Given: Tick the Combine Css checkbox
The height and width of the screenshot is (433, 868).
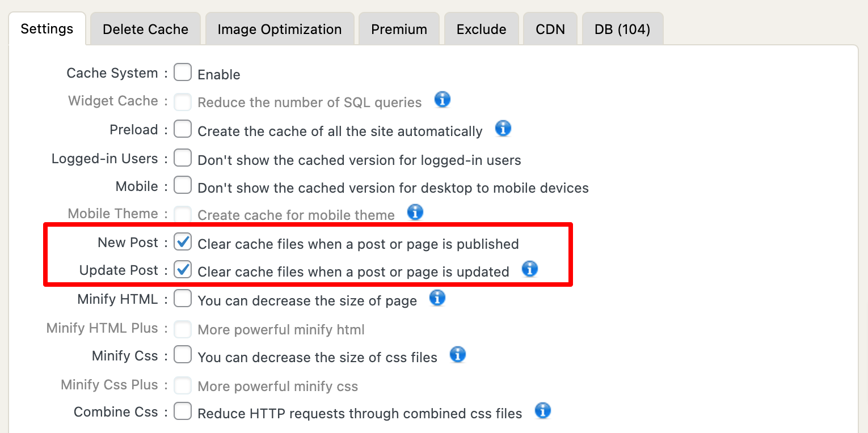Looking at the screenshot, I should point(183,411).
